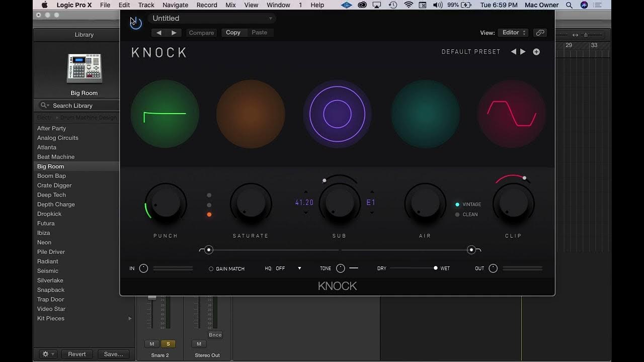Click the red Clip waveform circle
644x362 pixels.
[512, 114]
